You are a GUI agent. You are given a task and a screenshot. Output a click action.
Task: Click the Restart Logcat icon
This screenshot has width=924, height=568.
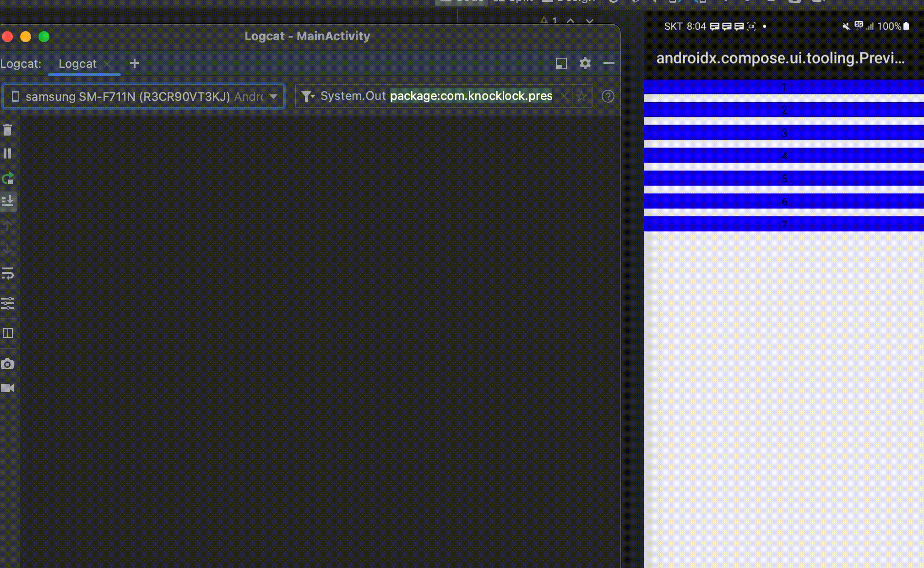click(7, 178)
